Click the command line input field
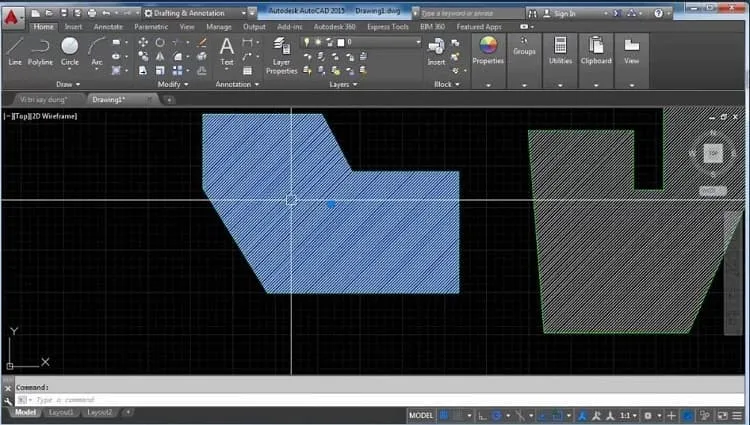This screenshot has width=750, height=425. pyautogui.click(x=378, y=400)
